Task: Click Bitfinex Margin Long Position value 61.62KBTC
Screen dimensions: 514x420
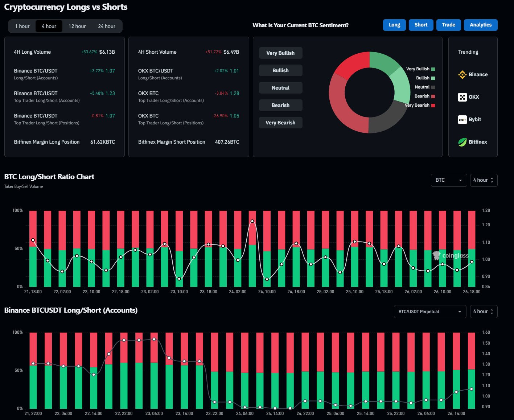Action: coord(103,142)
